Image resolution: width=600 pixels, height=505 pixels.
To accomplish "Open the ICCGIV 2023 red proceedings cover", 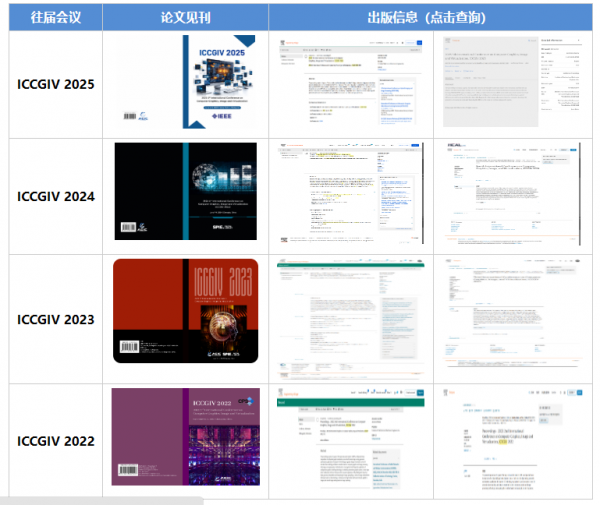I will coord(186,311).
